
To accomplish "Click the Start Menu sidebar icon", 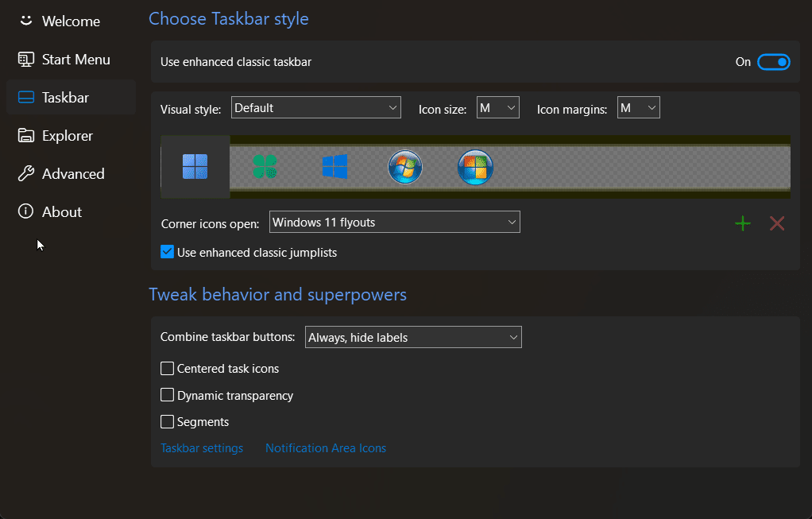I will coord(26,59).
